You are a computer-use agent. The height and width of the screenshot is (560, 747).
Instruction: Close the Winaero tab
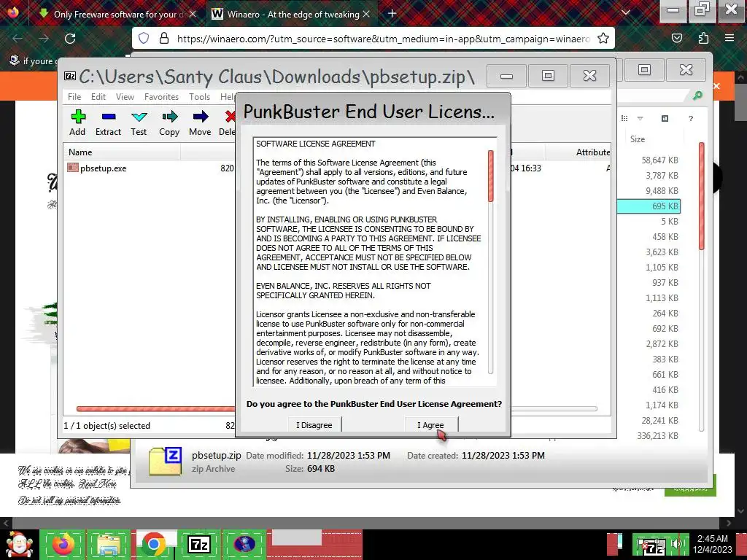pos(366,14)
